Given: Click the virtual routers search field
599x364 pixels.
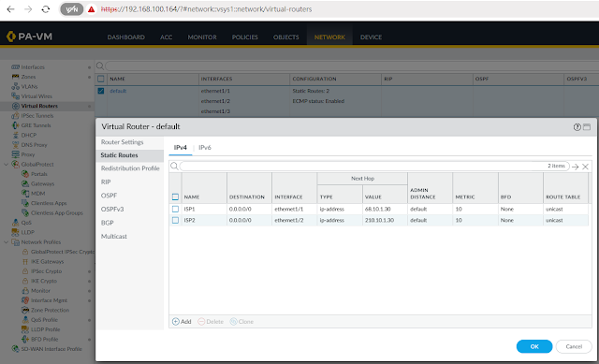Looking at the screenshot, I should click(x=352, y=66).
